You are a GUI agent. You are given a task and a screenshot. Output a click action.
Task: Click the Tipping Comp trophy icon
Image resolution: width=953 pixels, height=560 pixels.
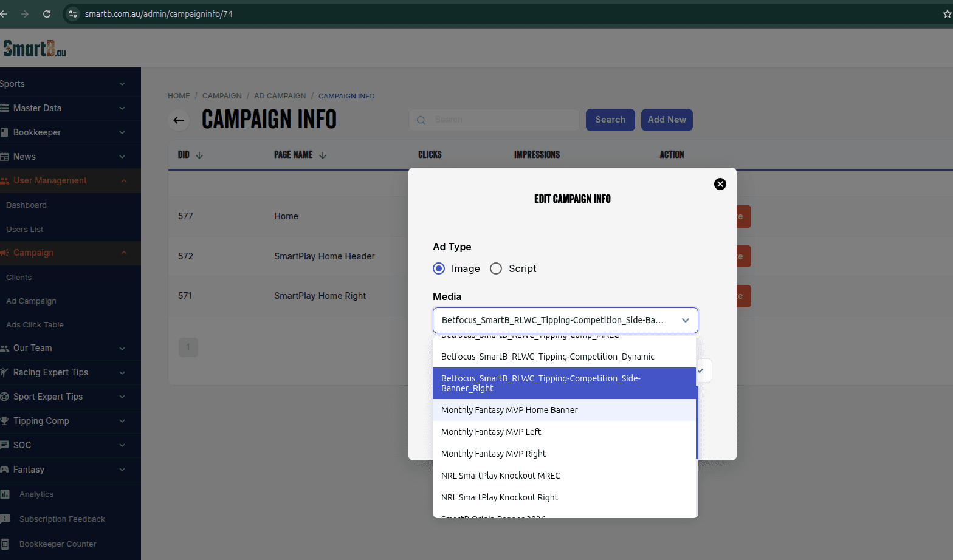(4, 421)
